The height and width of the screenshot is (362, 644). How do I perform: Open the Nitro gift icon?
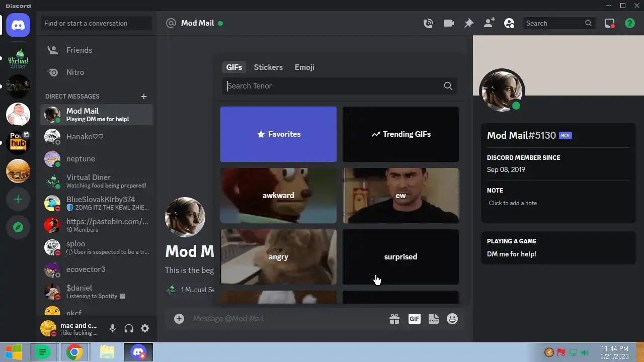(394, 318)
